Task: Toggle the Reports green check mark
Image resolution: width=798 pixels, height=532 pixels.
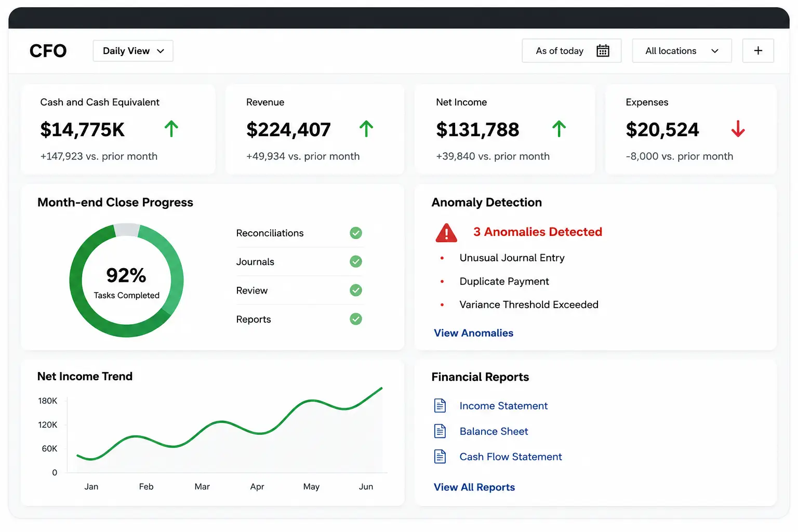Action: click(356, 318)
